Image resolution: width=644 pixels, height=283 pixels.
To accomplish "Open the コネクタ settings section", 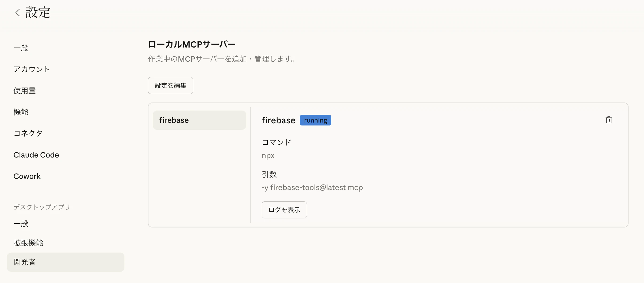I will tap(28, 133).
